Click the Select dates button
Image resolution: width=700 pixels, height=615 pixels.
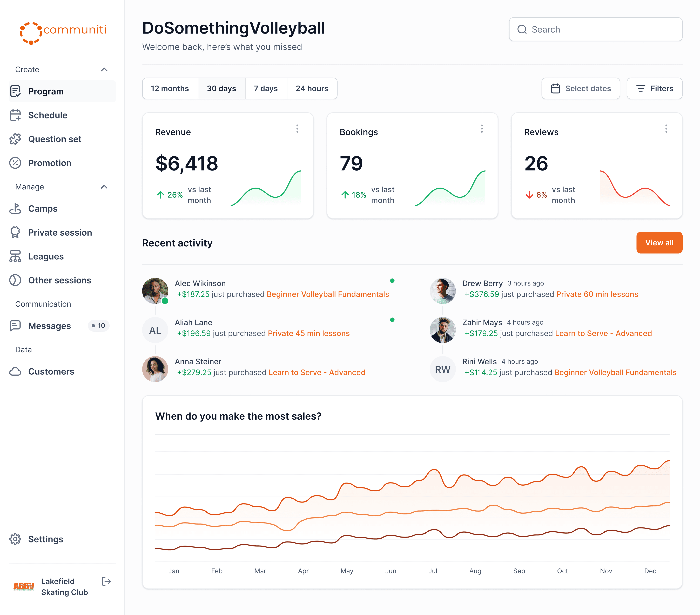click(581, 89)
